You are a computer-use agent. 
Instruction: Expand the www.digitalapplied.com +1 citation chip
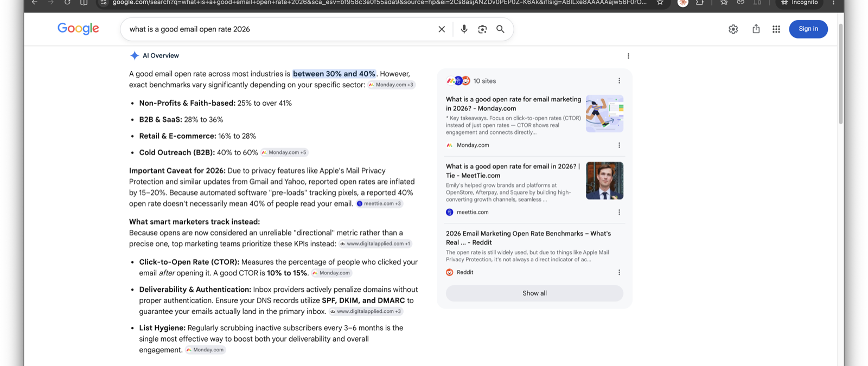pos(375,244)
